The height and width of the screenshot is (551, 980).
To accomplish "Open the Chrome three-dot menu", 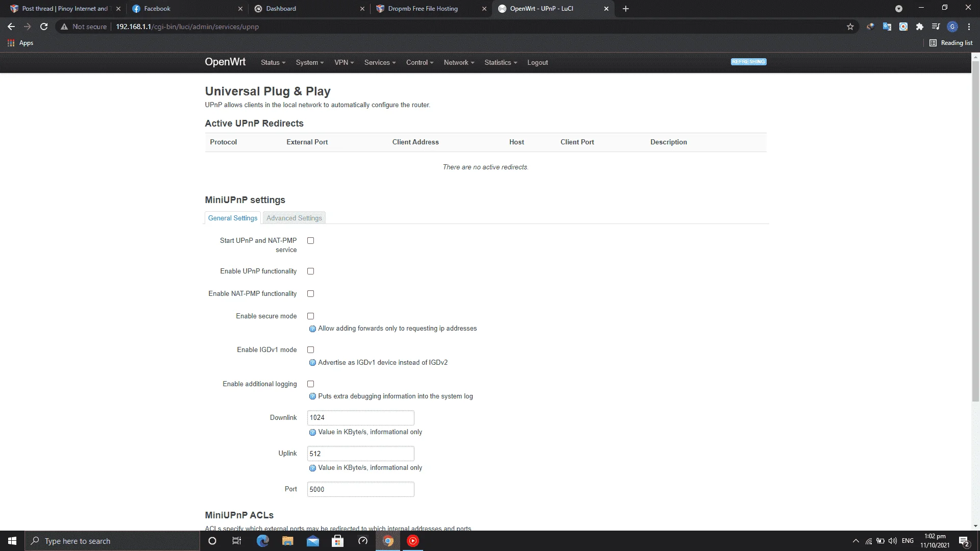I will pos(969,27).
